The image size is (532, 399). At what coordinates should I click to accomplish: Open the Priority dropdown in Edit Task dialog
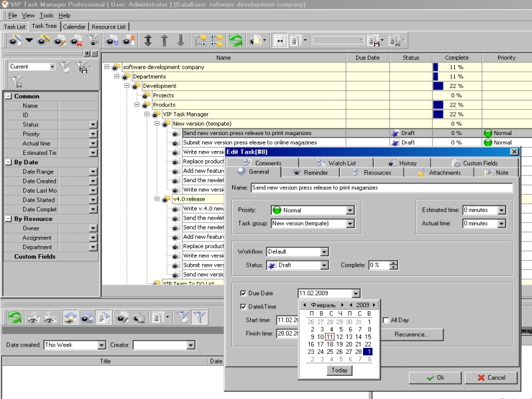click(x=350, y=210)
